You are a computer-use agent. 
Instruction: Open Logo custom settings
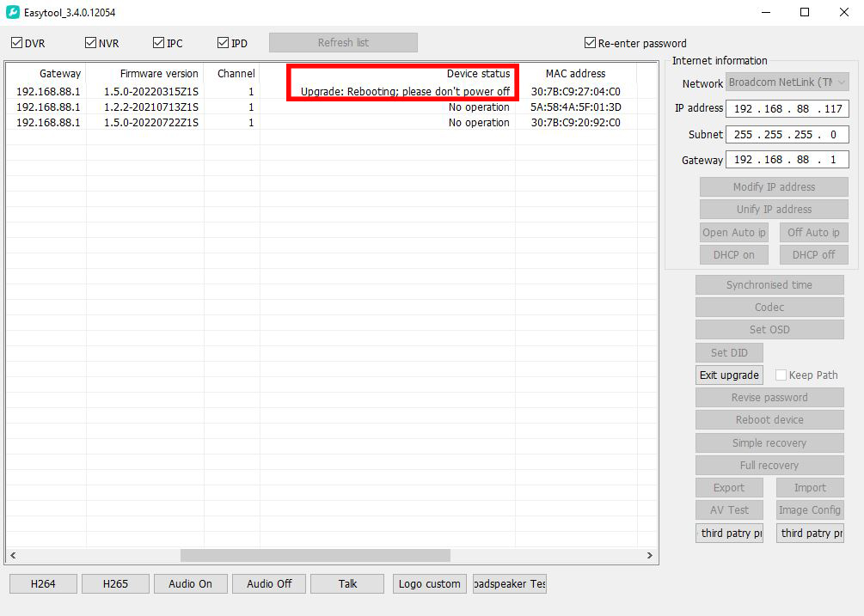coord(429,584)
